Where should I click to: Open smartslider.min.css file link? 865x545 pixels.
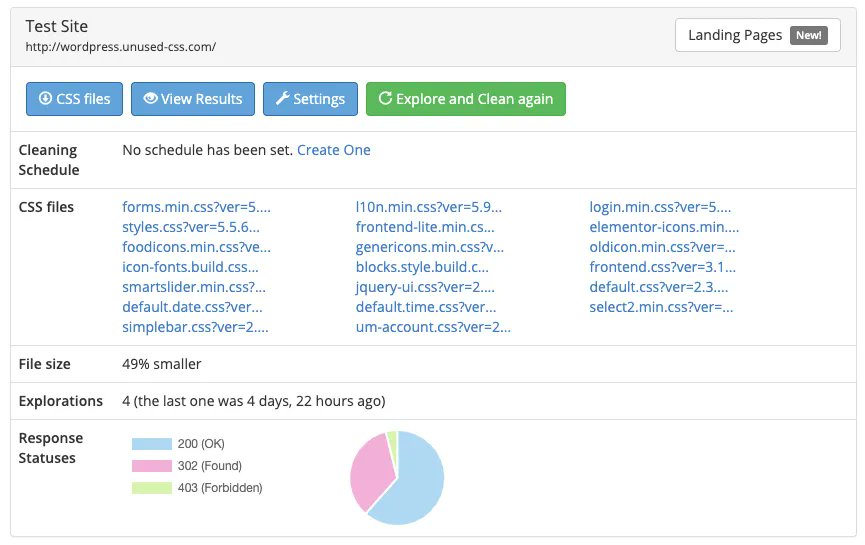point(194,287)
